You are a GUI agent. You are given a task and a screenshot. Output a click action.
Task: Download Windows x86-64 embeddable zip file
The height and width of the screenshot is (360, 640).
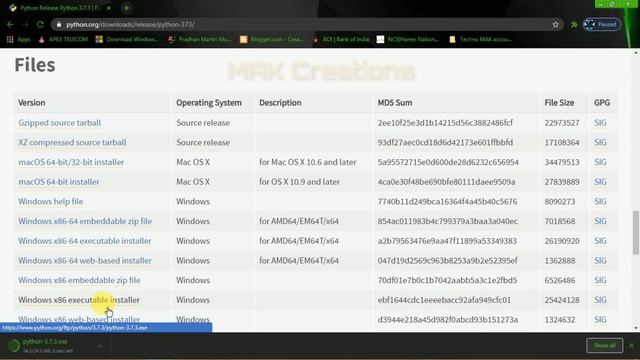pos(85,221)
